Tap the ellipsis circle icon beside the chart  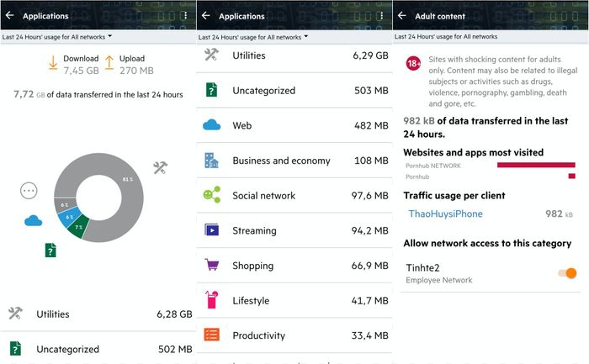click(x=29, y=191)
